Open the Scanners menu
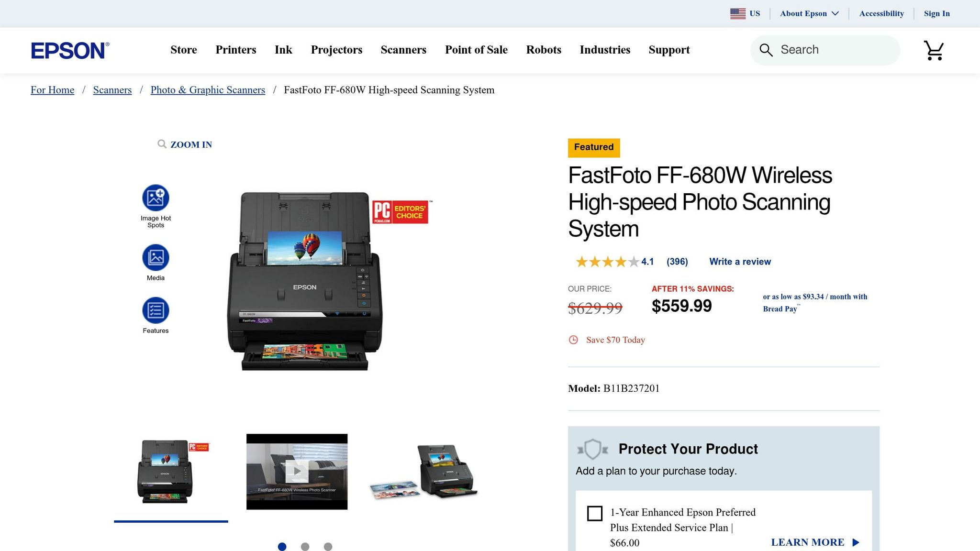980x551 pixels. point(403,50)
